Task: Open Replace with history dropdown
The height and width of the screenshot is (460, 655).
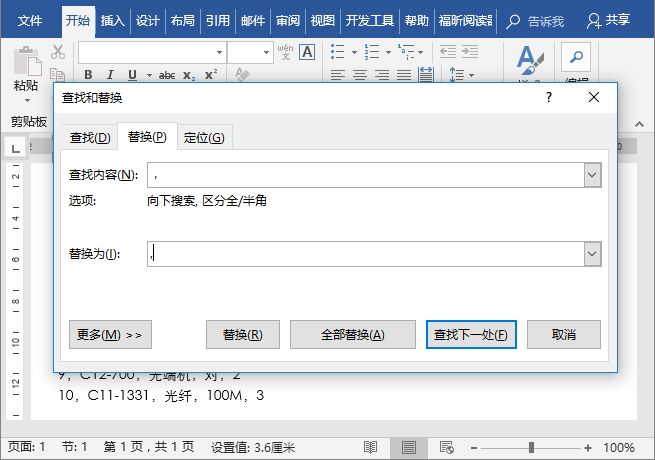Action: (x=592, y=254)
